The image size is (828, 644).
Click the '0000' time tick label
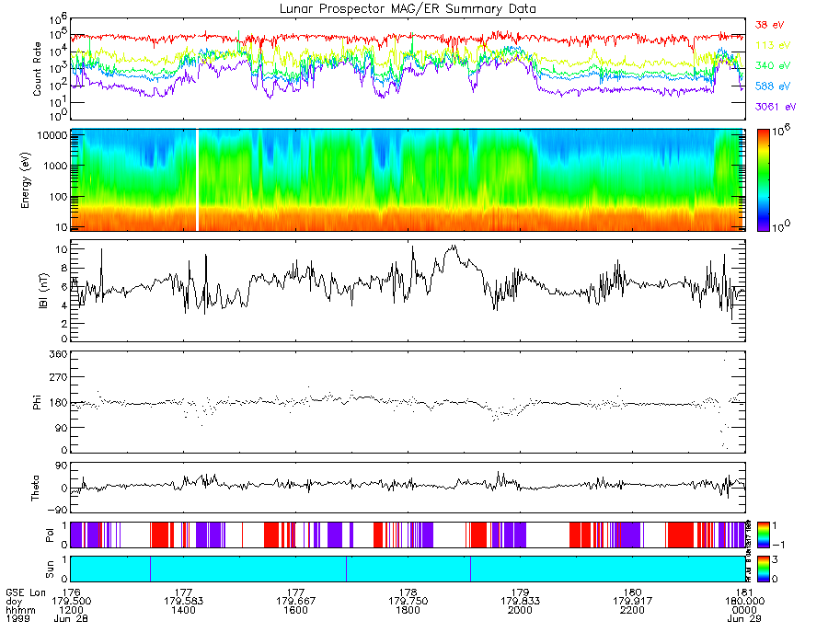point(744,610)
